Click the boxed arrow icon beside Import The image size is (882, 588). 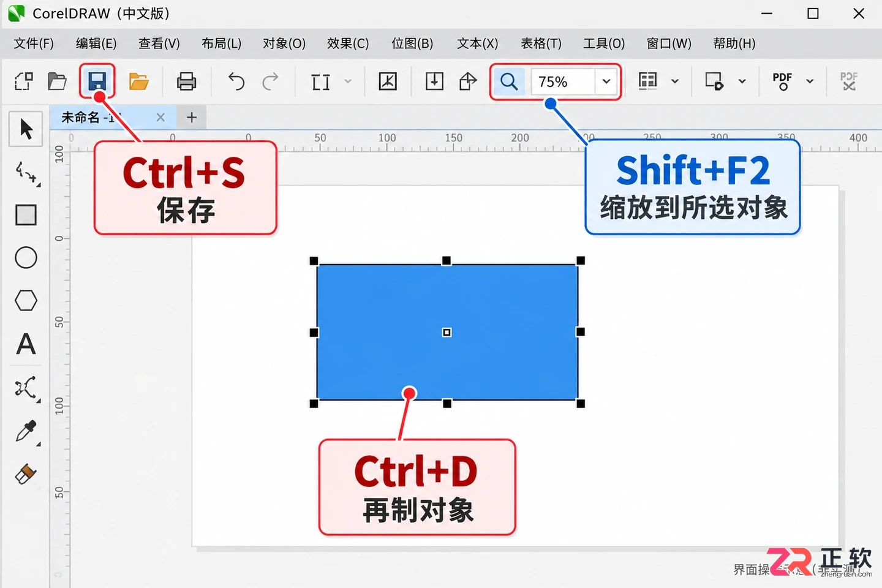pos(388,81)
